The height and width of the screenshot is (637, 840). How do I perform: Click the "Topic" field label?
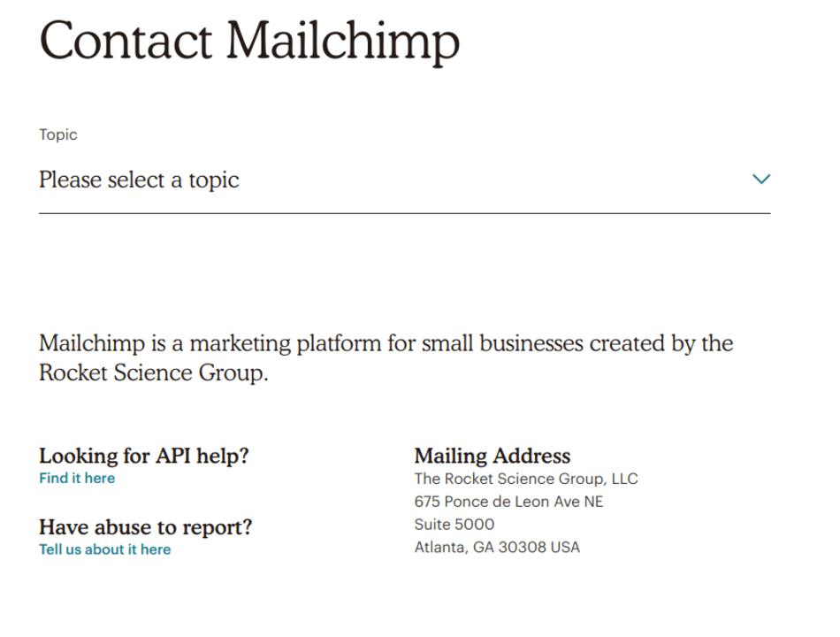click(58, 134)
